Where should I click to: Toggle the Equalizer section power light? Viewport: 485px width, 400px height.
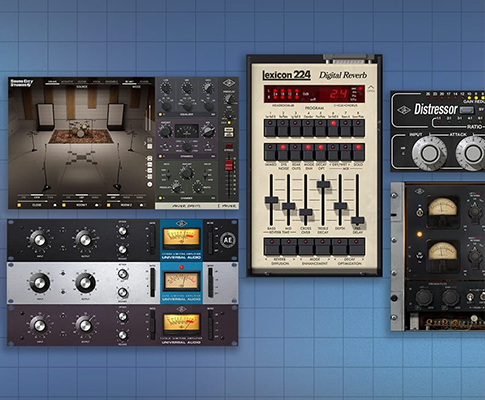point(160,114)
